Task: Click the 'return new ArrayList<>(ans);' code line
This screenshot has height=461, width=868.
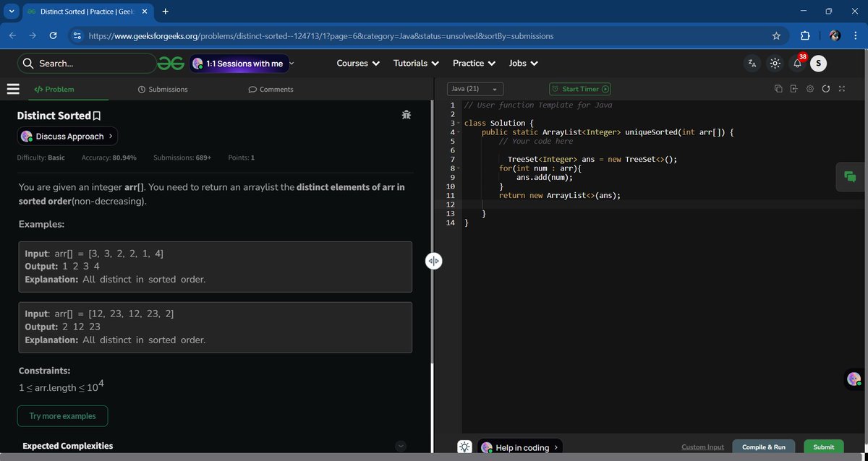Action: (560, 195)
